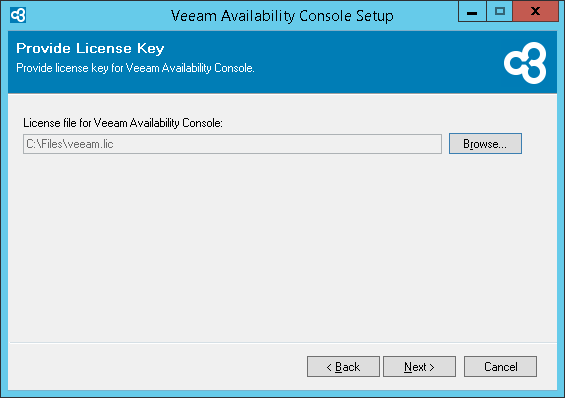This screenshot has width=565, height=398.
Task: Click the left arrow on Back button
Action: pyautogui.click(x=329, y=367)
